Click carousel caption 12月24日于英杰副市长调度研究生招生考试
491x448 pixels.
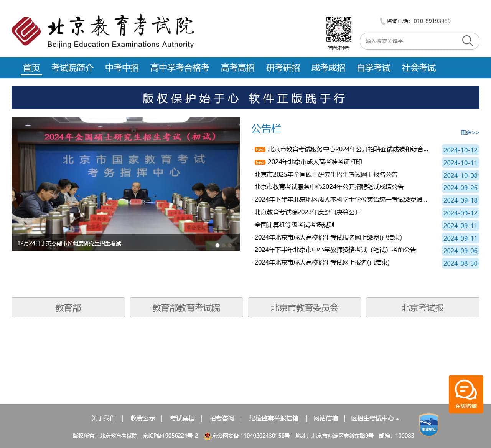pos(69,243)
